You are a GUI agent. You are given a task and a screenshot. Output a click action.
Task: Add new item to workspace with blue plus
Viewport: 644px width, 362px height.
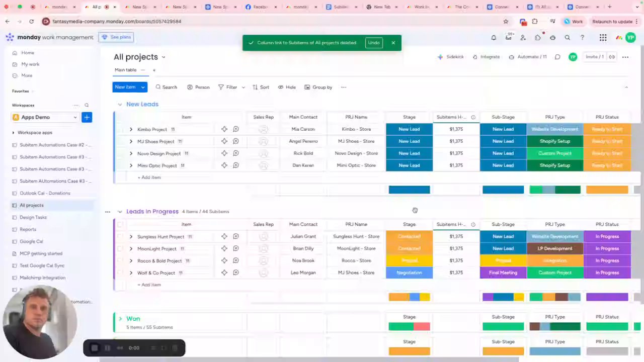[87, 117]
